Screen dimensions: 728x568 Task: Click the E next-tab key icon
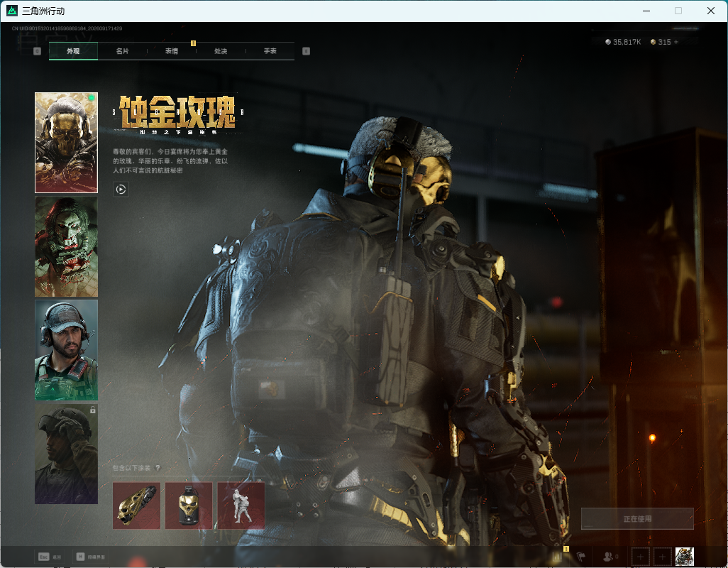(306, 51)
